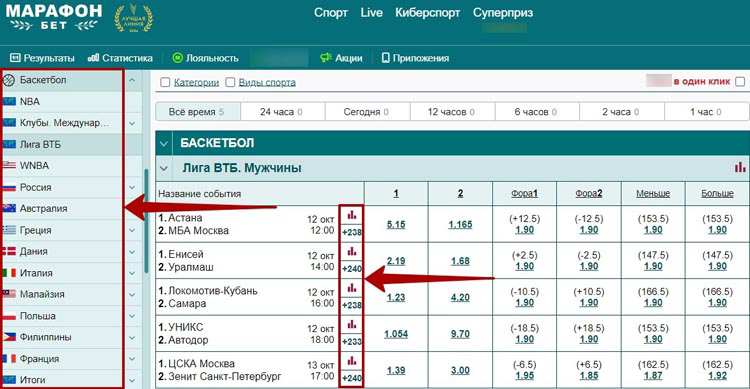
Task: Click the sidebar vertical scrollbar thumb
Action: (x=146, y=221)
